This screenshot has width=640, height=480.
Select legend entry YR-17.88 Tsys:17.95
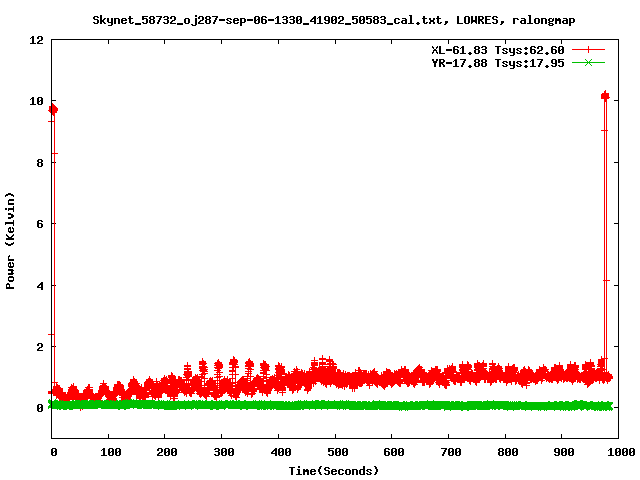click(498, 63)
